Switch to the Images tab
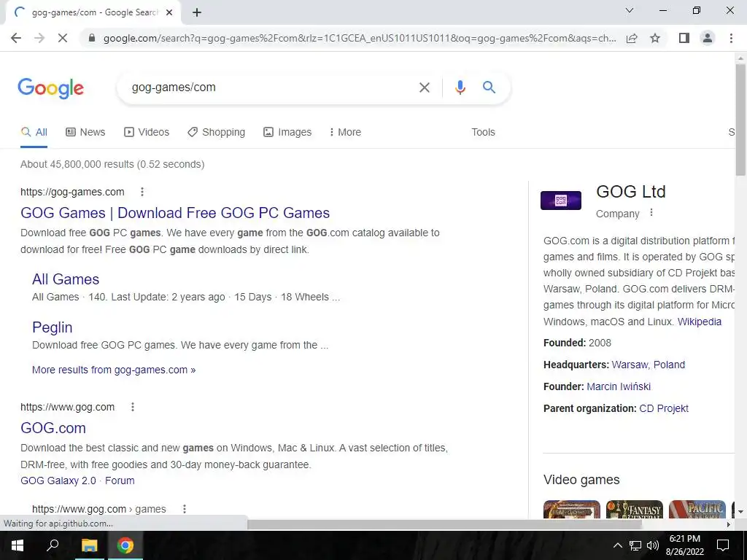Screen dimensions: 747x560 click(x=287, y=133)
